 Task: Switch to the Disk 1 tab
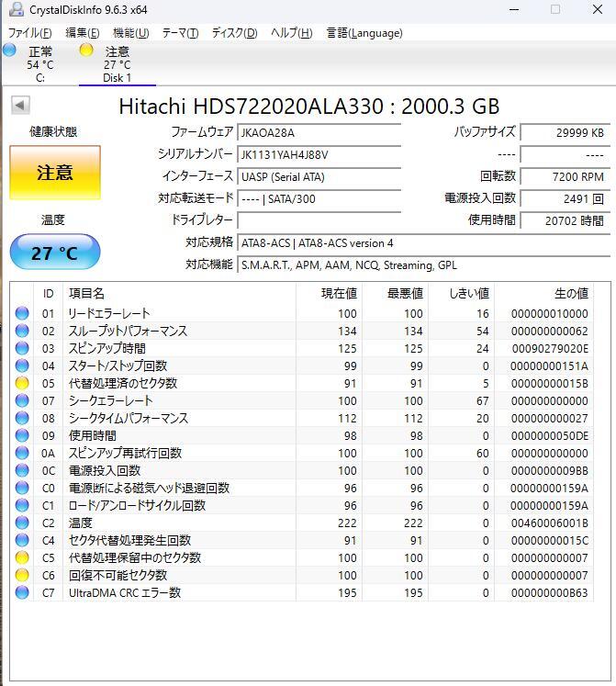[117, 65]
